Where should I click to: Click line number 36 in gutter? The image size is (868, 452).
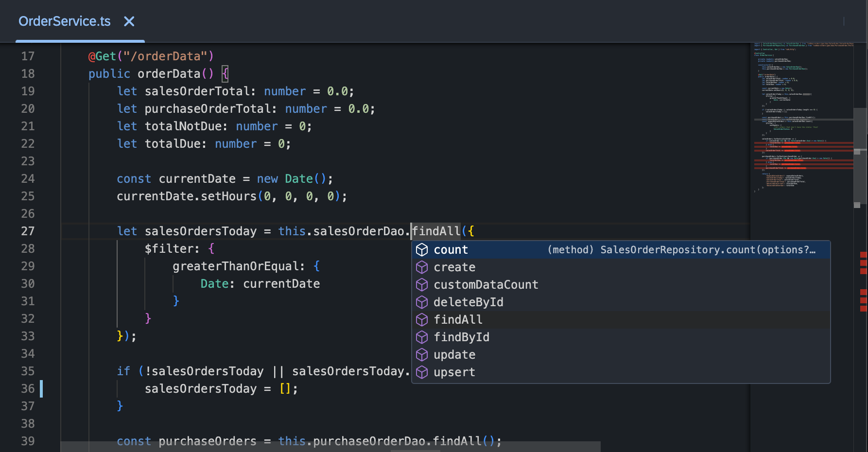click(x=28, y=389)
